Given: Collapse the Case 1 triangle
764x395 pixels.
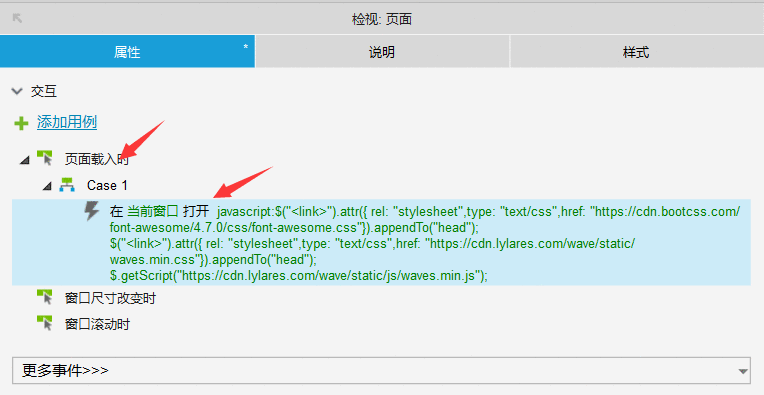Looking at the screenshot, I should (x=47, y=186).
